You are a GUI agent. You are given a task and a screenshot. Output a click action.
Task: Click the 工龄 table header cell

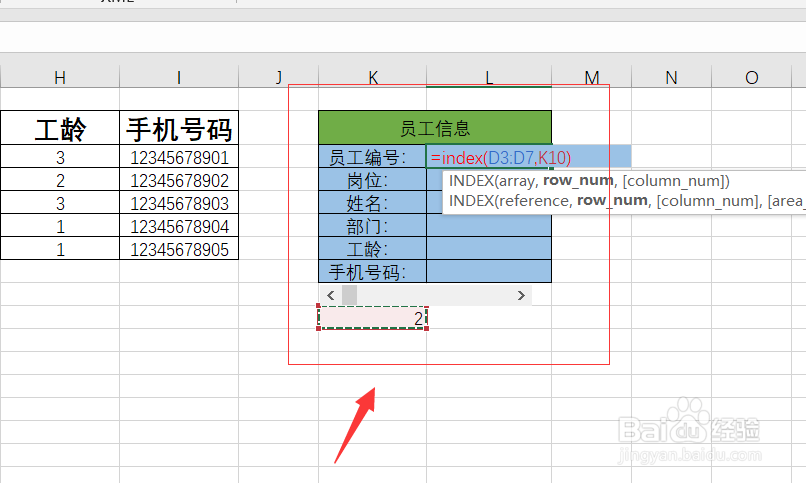[x=60, y=127]
